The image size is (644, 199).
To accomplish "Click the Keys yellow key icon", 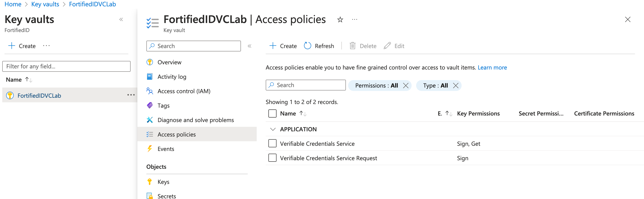I will point(150,182).
